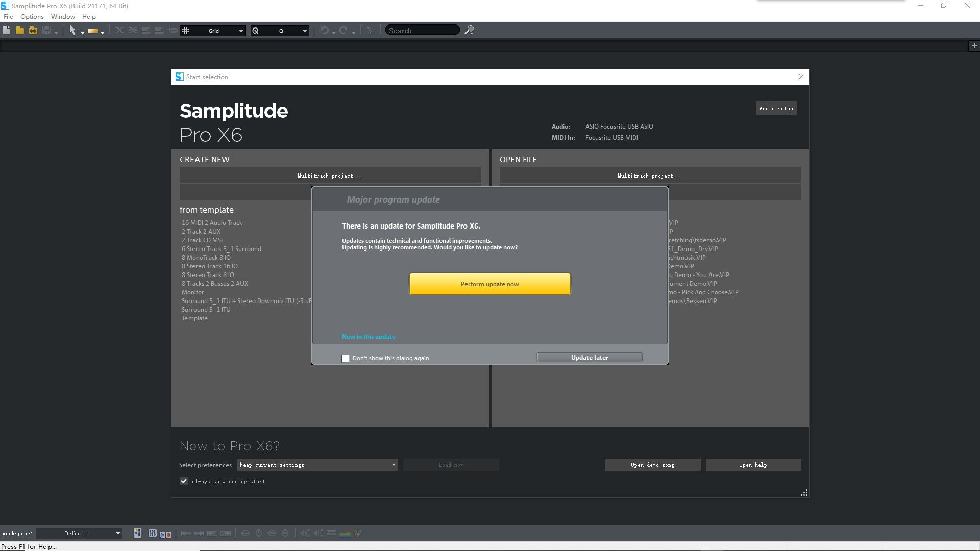Click 'Perform update now' yellow button

click(x=489, y=284)
